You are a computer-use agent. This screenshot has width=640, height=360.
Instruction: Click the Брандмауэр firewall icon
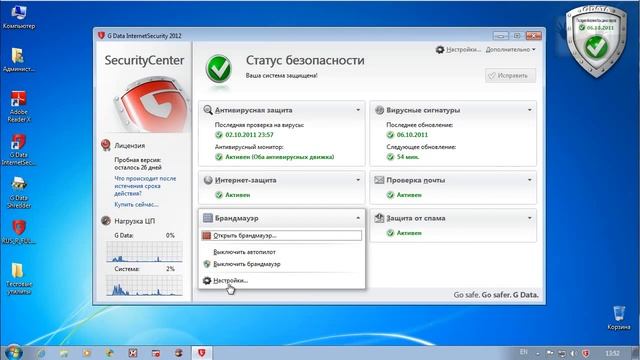(x=208, y=218)
